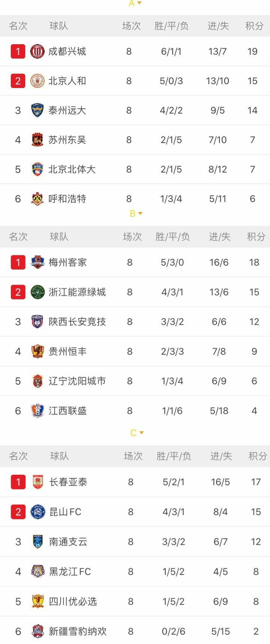Toggle the group C dropdown arrow

141,433
